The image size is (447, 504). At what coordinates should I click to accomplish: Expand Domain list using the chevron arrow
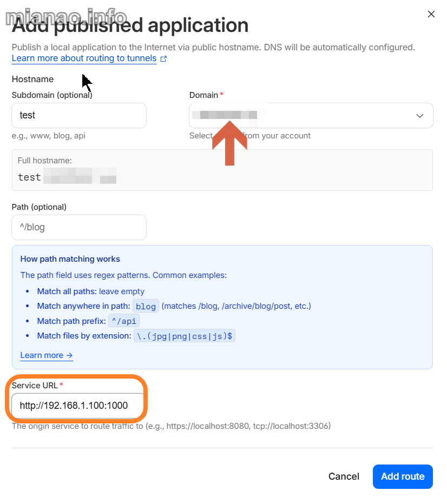click(419, 116)
